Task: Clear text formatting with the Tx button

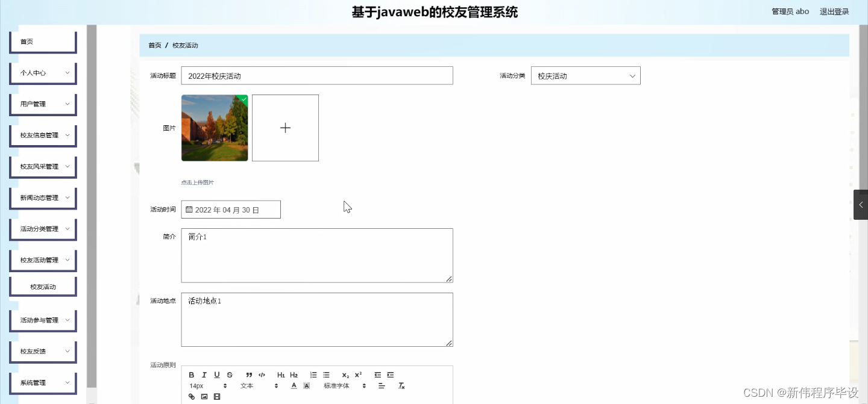Action: [401, 386]
